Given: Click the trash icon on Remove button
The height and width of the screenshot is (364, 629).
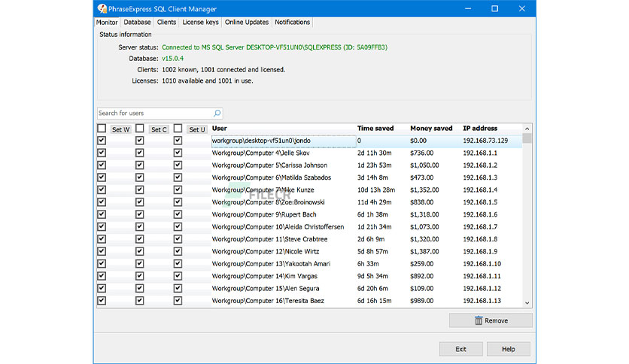Looking at the screenshot, I should coord(478,320).
